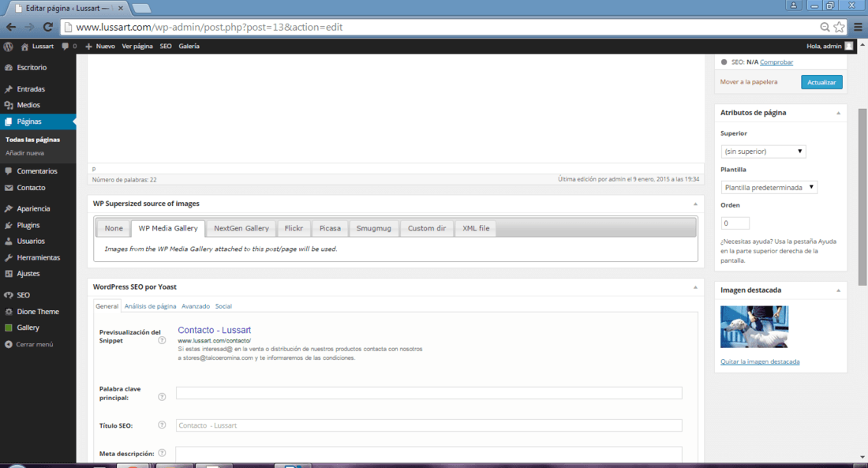868x468 pixels.
Task: Open Herramientas sidebar menu
Action: click(x=38, y=257)
